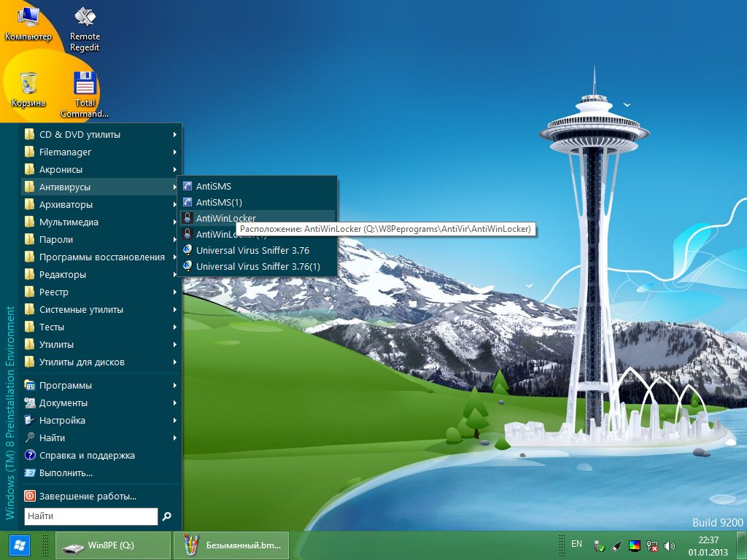Choose Выполнить... in the Start menu
The image size is (747, 560).
click(66, 472)
